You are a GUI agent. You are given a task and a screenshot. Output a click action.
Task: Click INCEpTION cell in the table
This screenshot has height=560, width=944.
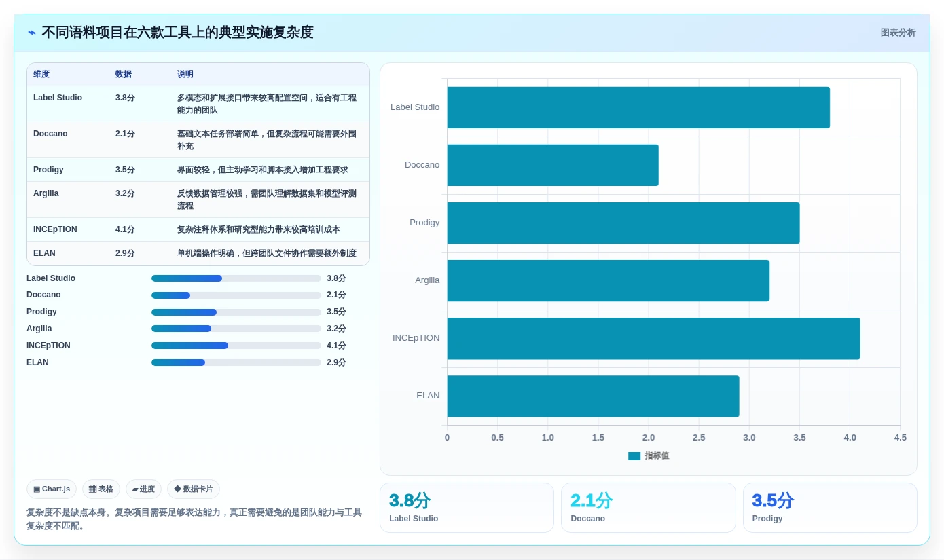tap(55, 229)
